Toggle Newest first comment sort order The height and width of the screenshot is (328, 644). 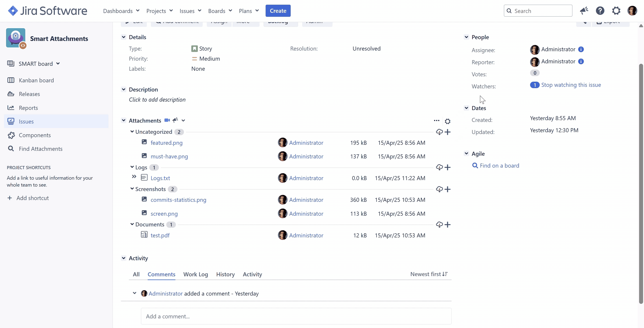(429, 274)
